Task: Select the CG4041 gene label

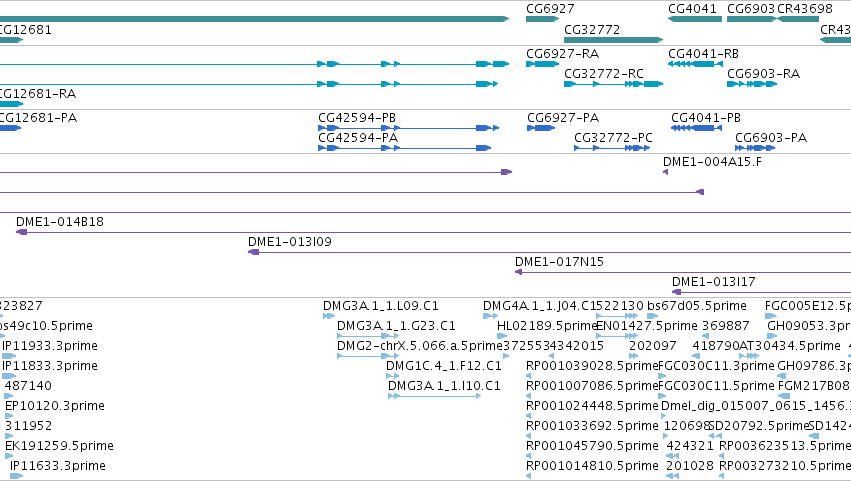Action: coord(692,9)
